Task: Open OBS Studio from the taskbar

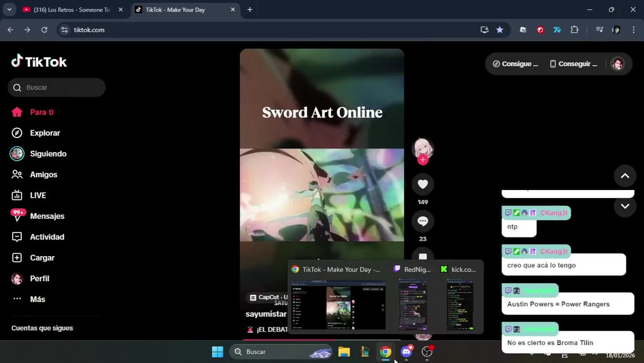Action: tap(427, 352)
